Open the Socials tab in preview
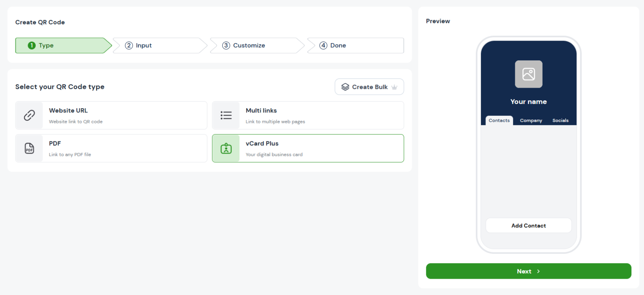 pos(560,120)
